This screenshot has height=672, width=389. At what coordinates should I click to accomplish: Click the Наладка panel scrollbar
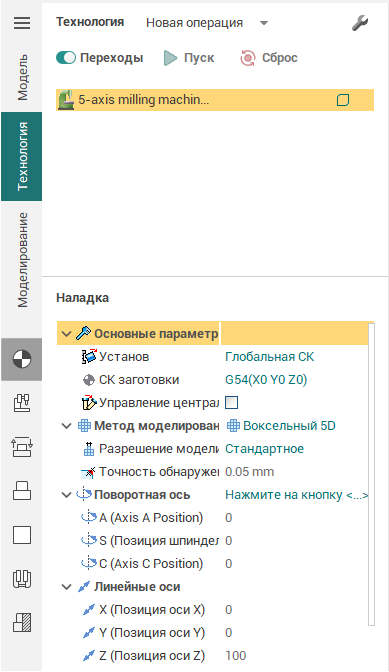point(371,475)
